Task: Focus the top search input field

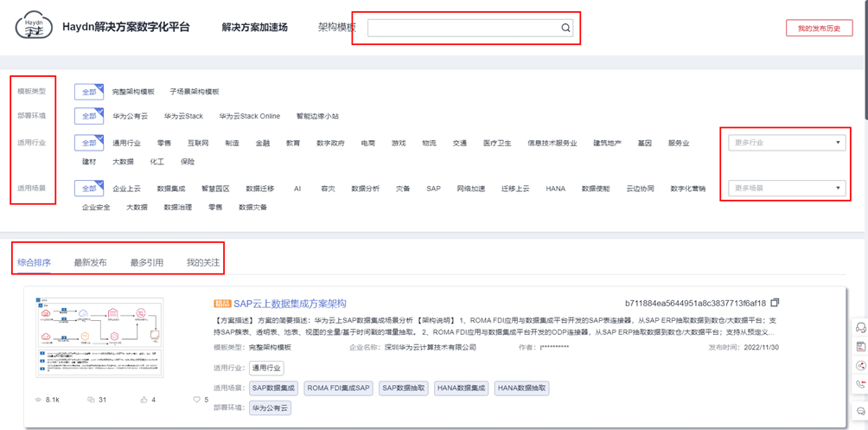Action: pos(470,29)
